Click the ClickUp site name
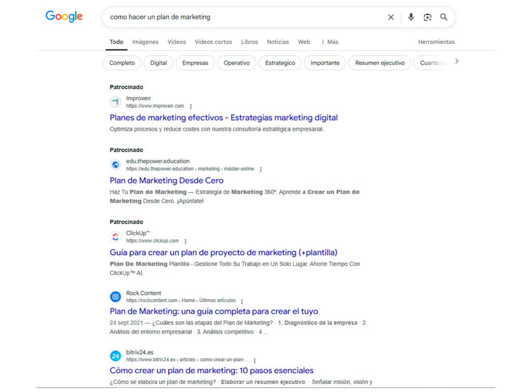 pos(138,233)
